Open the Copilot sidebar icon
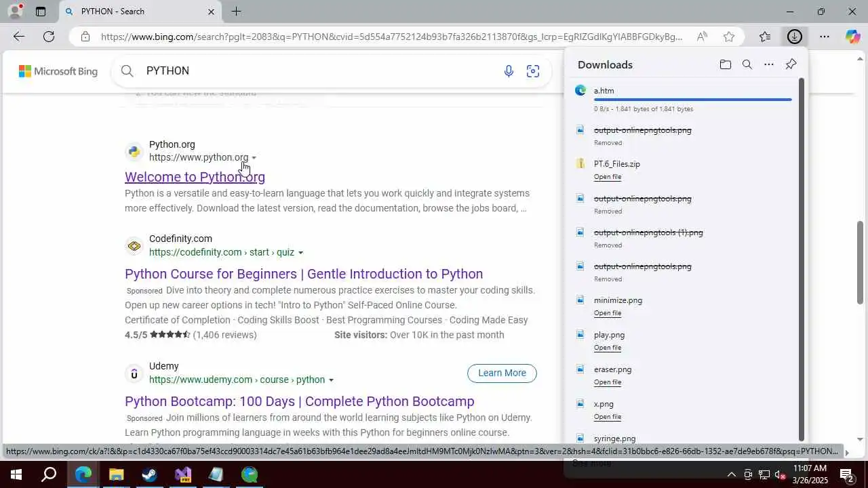The image size is (868, 488). [852, 37]
